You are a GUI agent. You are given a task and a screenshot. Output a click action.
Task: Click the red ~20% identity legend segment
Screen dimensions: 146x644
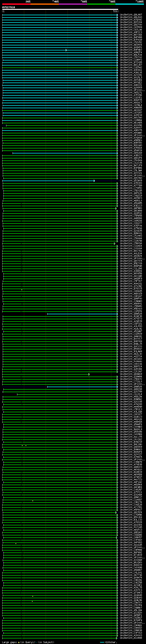(x=16, y=4)
